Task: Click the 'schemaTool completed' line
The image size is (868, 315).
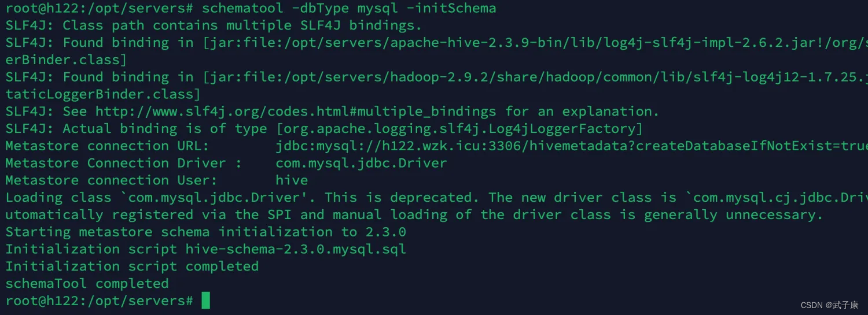Action: 87,284
